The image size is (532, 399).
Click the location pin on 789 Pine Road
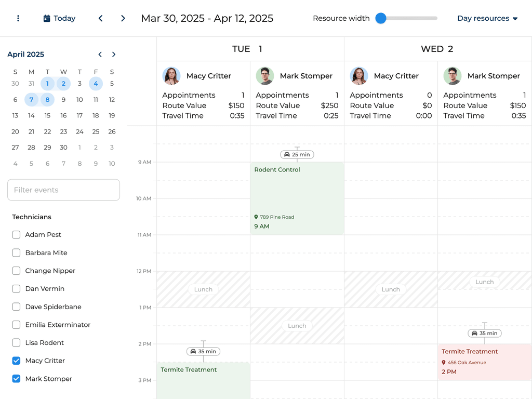(x=256, y=217)
